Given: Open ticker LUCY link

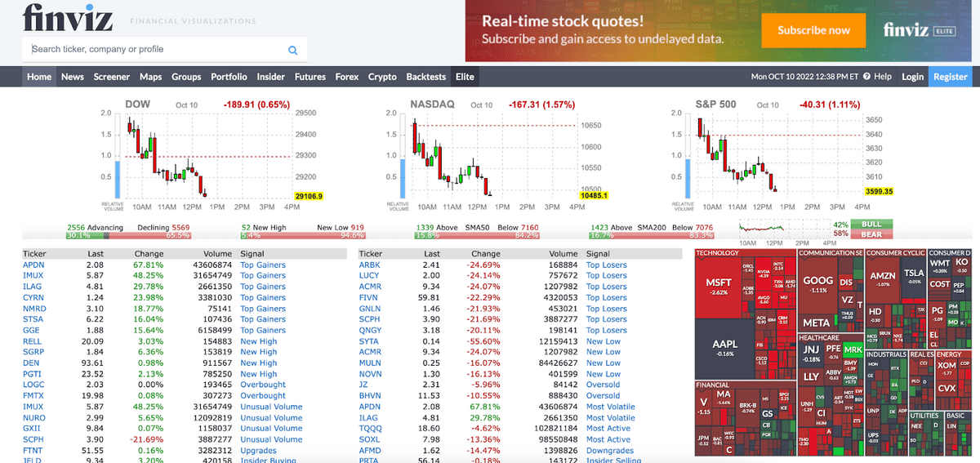Looking at the screenshot, I should click(x=370, y=275).
